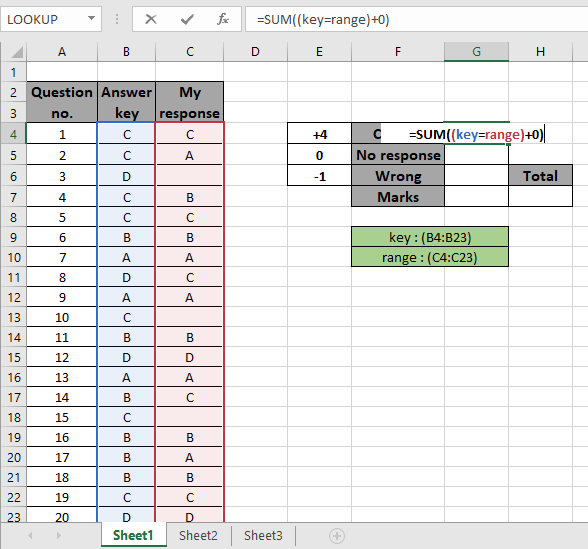Click the Total header cell
Screen dimensions: 588x549
pos(540,176)
